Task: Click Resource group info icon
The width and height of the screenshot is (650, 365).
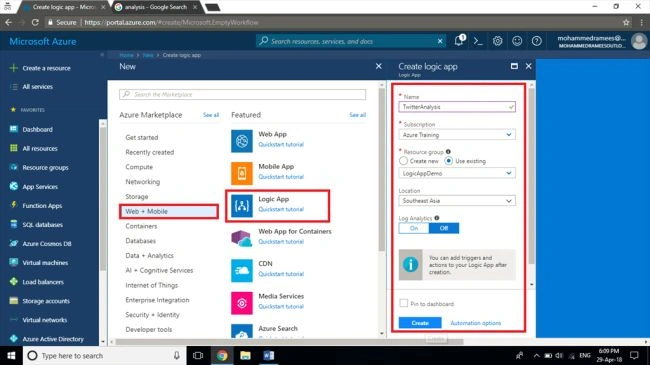Action: pyautogui.click(x=448, y=152)
